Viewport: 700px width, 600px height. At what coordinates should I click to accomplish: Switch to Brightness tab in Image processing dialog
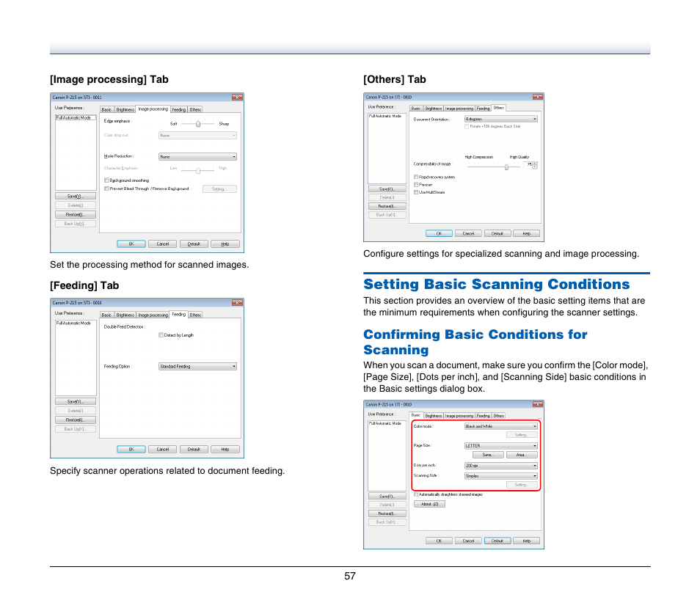pos(125,110)
